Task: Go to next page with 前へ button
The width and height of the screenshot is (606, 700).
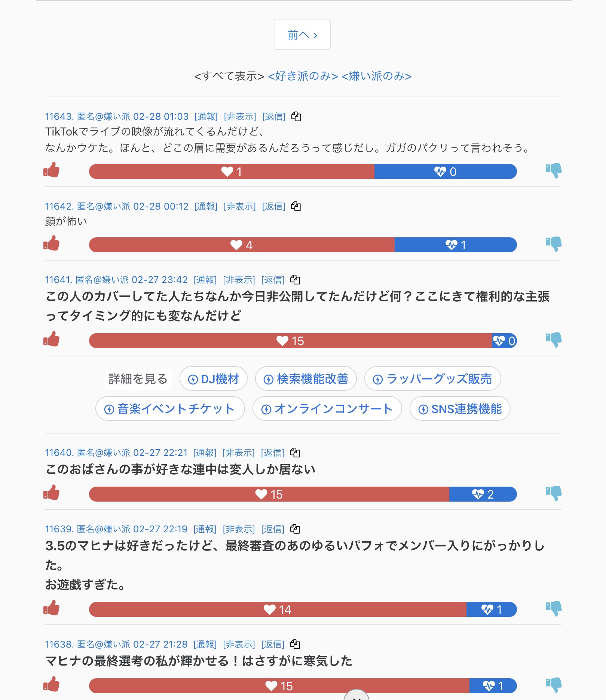Action: point(302,35)
